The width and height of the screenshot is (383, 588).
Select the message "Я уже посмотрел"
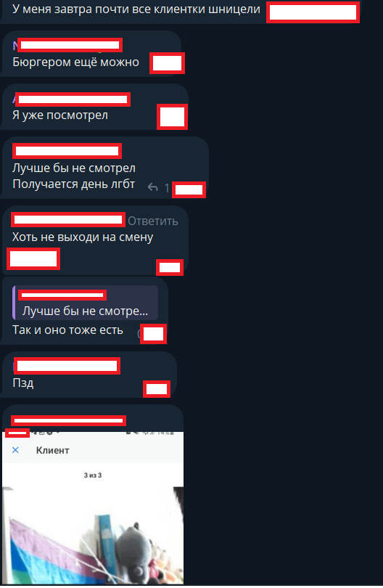click(60, 115)
